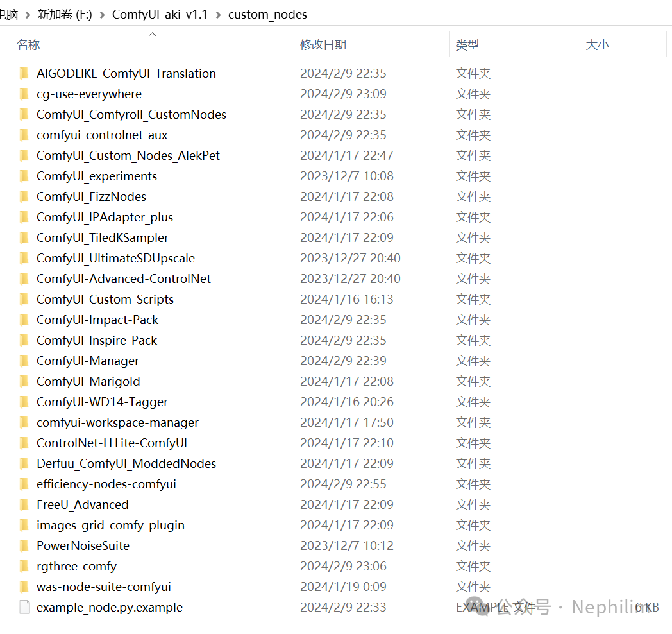This screenshot has height=634, width=672.
Task: Select the ComfyUI_TiledKSampler folder name
Action: [103, 238]
